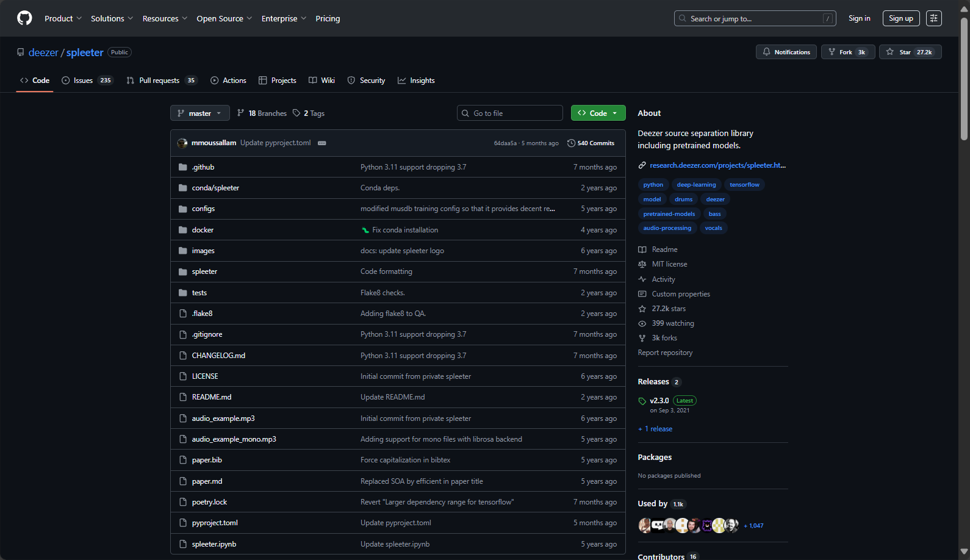The image size is (970, 560).
Task: Open the LICENSE file
Action: 205,376
